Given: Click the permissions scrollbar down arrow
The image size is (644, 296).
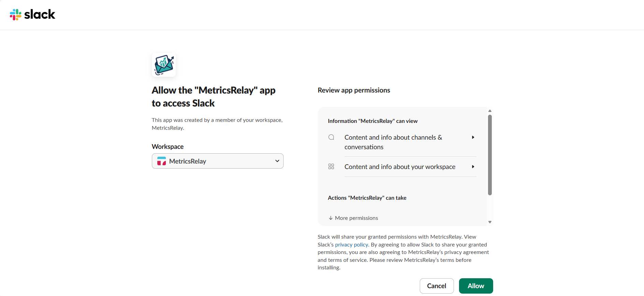Looking at the screenshot, I should point(490,222).
